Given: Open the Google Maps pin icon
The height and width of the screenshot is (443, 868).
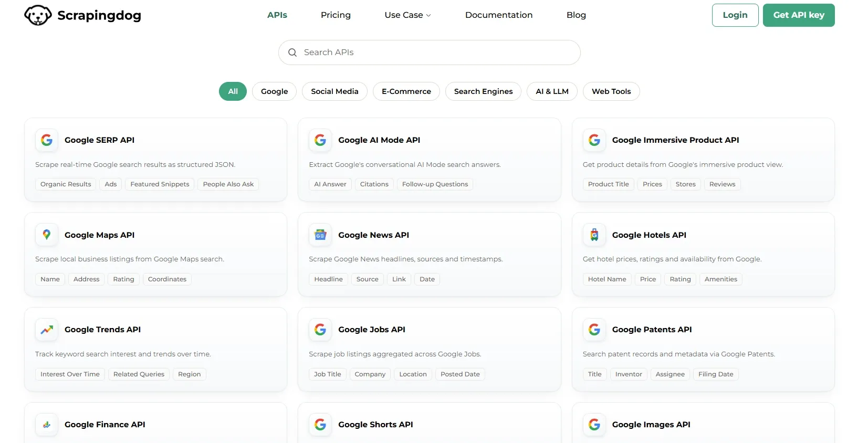Looking at the screenshot, I should coord(47,235).
